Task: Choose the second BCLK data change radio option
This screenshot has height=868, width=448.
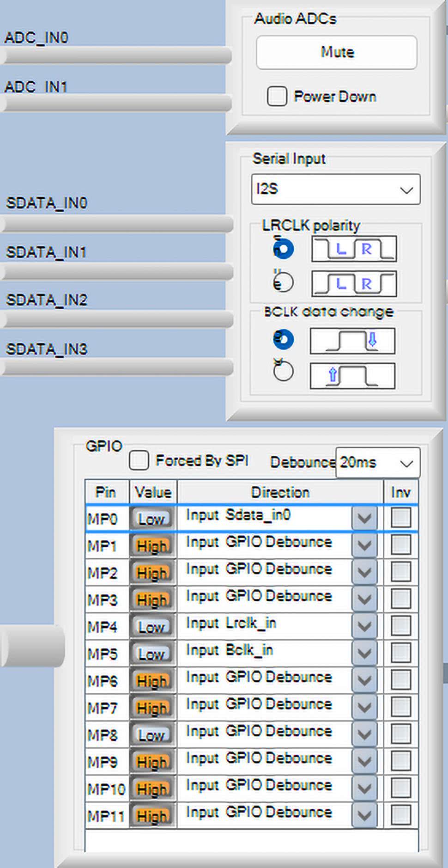Action: click(x=283, y=371)
